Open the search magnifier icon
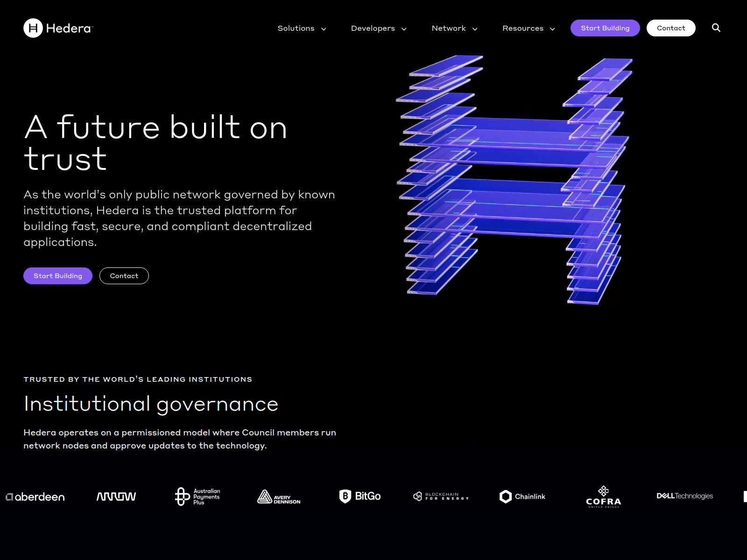The height and width of the screenshot is (560, 747). [716, 28]
